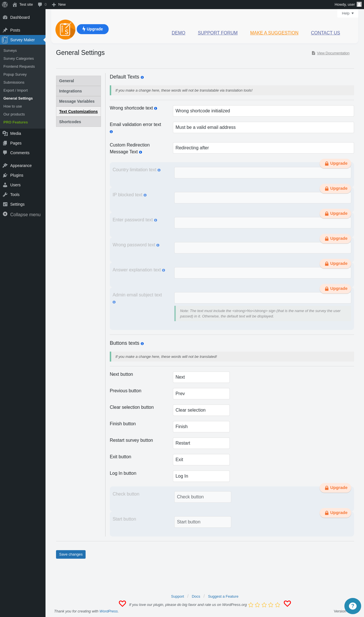Click info icon beside Wrong shortcode text

156,108
